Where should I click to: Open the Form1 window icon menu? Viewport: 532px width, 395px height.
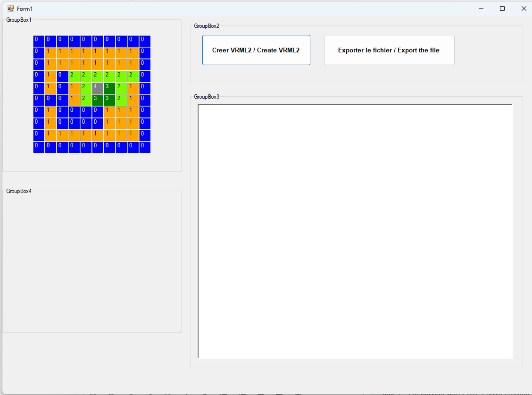tap(11, 8)
